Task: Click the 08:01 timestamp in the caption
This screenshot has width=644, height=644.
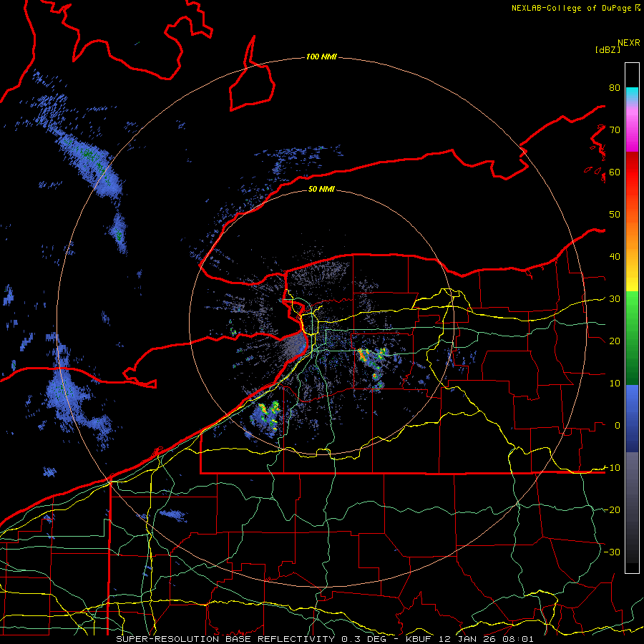Action: (517, 639)
